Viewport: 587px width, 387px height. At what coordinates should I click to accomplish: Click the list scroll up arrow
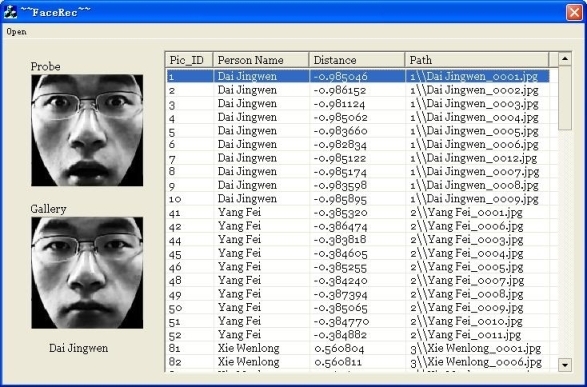point(565,59)
